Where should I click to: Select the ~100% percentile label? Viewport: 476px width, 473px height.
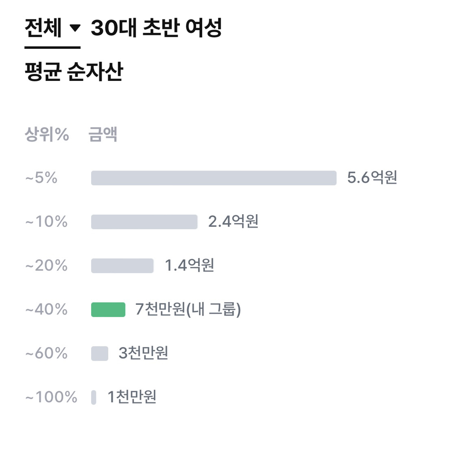(51, 397)
